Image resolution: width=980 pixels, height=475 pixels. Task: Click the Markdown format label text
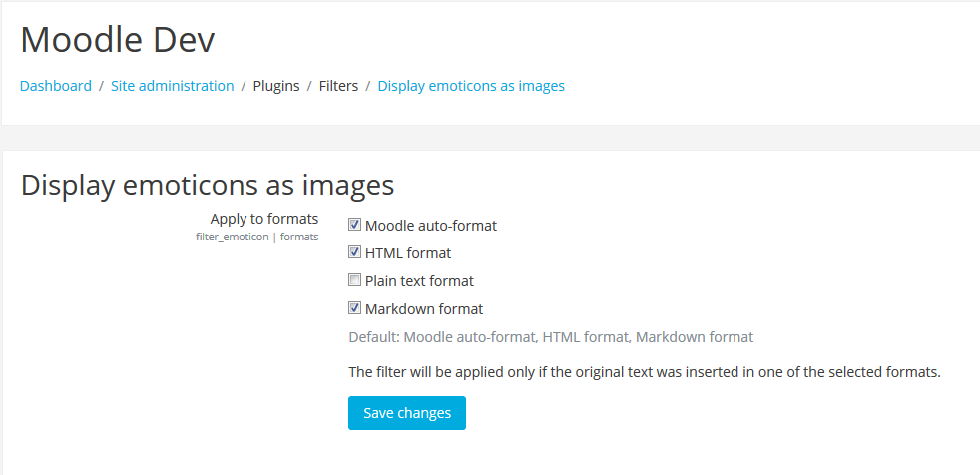[x=424, y=309]
